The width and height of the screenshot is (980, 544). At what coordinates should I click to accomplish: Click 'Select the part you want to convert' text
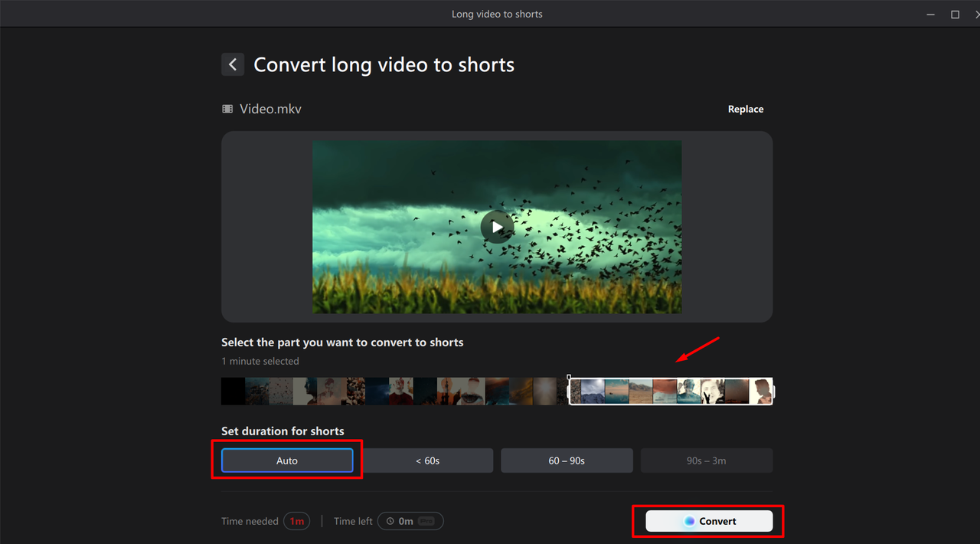[x=342, y=342]
